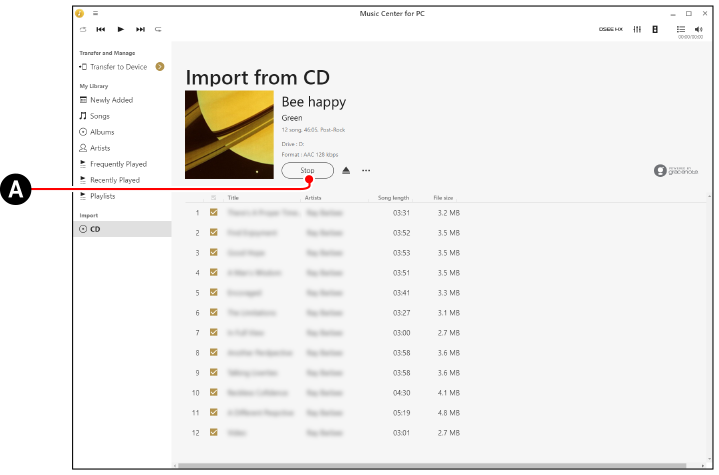The height and width of the screenshot is (475, 719).
Task: Click the volume speaker icon
Action: click(x=698, y=29)
